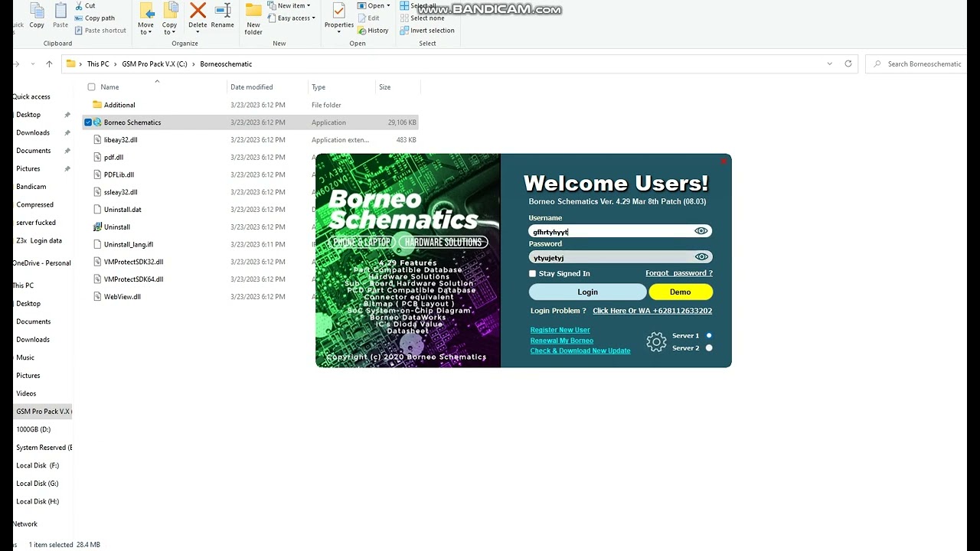Click Select none in ribbon
980x551 pixels.
(x=421, y=18)
